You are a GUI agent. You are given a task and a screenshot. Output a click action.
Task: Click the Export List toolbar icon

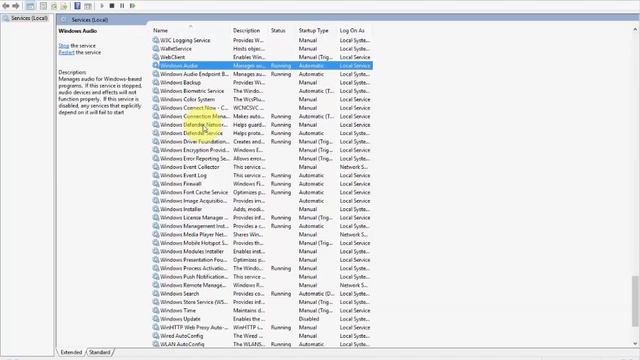64,6
